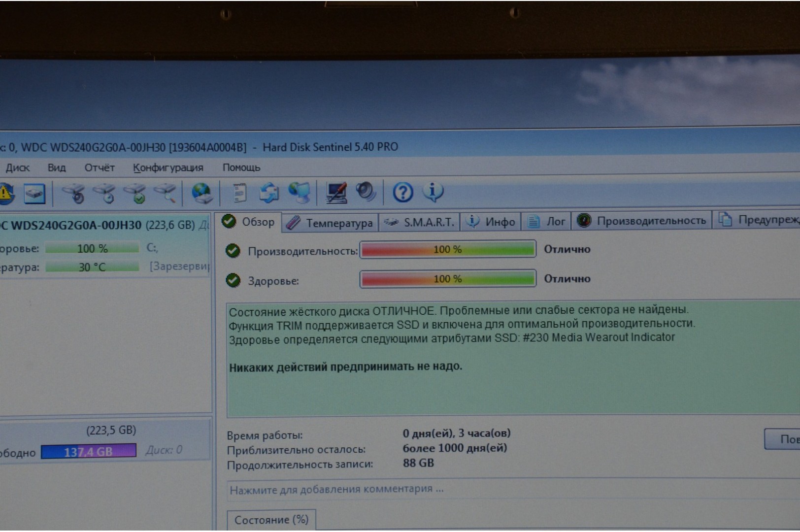Click the globe with disk toolbar icon
The width and height of the screenshot is (800, 532).
coord(202,193)
